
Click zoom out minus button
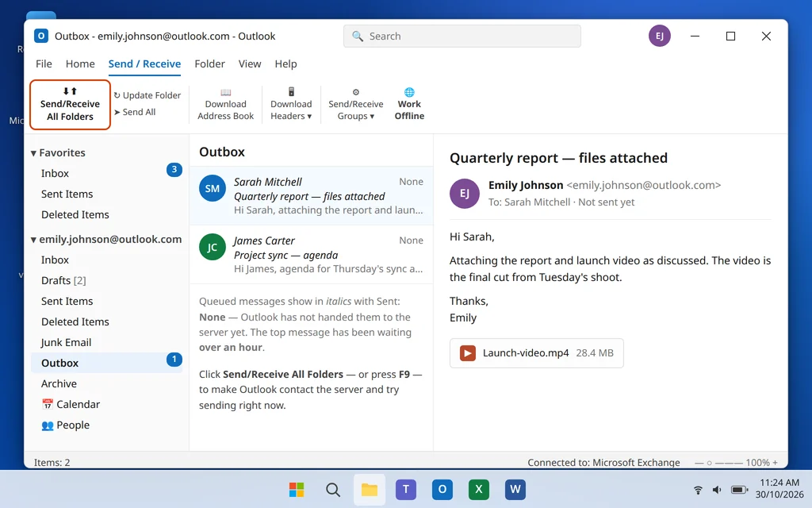tap(699, 463)
